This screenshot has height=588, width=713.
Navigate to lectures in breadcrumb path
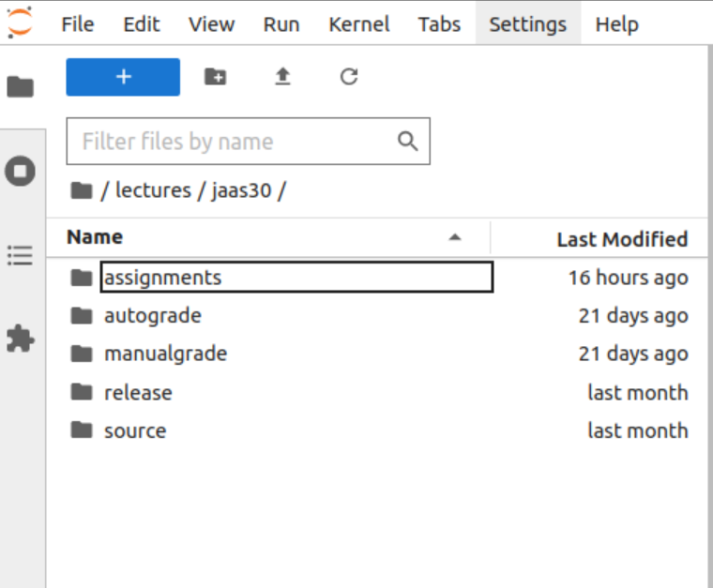click(153, 190)
